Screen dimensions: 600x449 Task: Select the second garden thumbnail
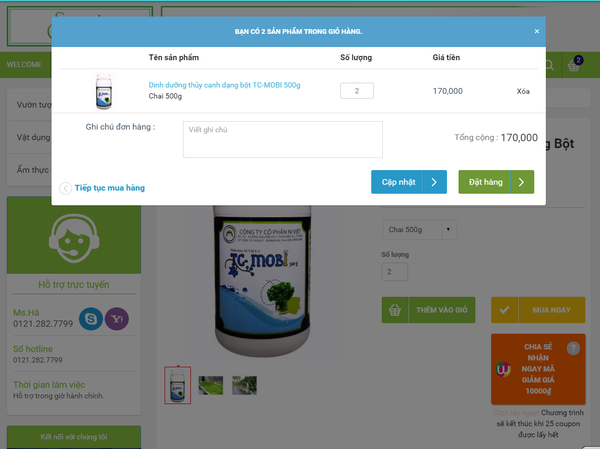tap(210, 385)
